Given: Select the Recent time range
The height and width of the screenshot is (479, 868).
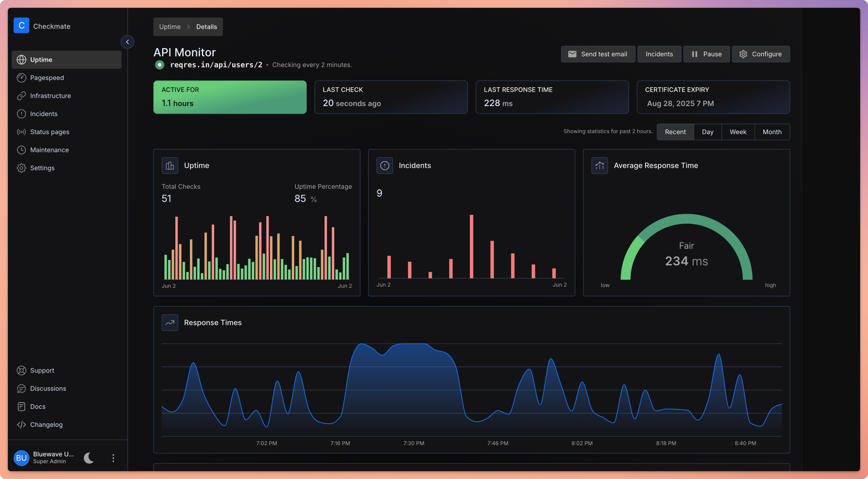Looking at the screenshot, I should coord(675,132).
